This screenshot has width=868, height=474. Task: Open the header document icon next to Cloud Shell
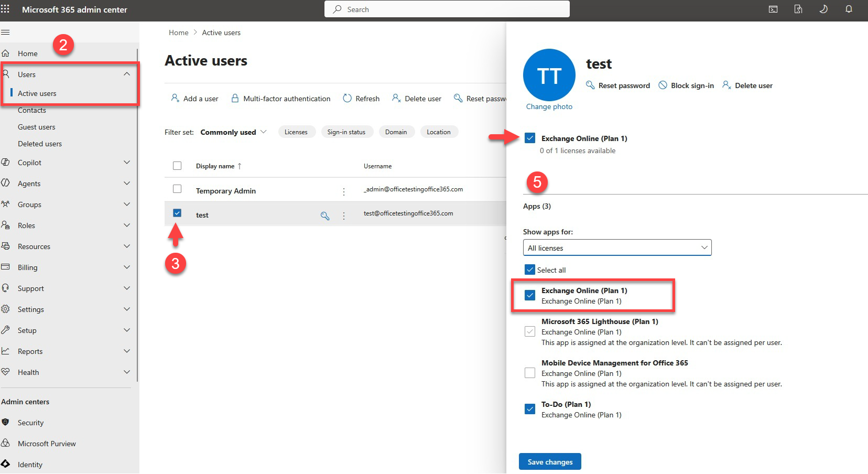(798, 9)
